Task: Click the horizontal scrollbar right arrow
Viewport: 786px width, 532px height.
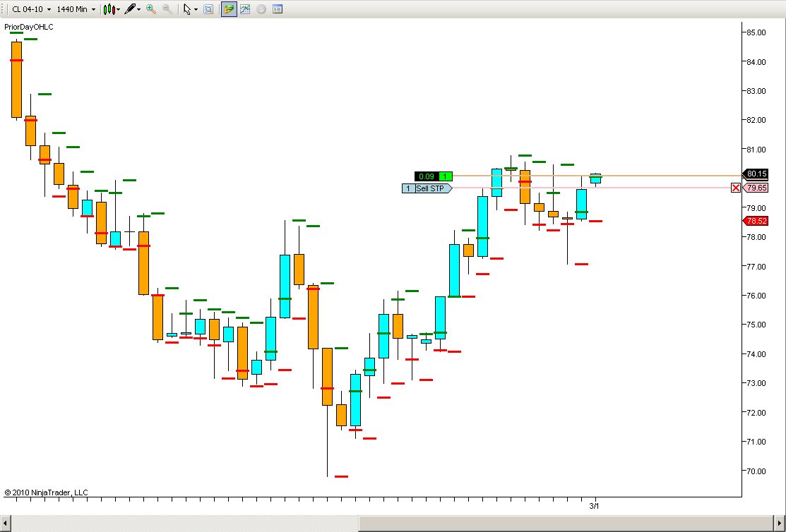Action: tap(780, 524)
